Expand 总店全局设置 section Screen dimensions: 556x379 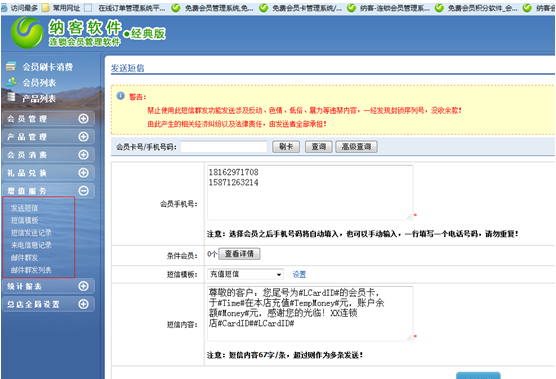tap(83, 304)
